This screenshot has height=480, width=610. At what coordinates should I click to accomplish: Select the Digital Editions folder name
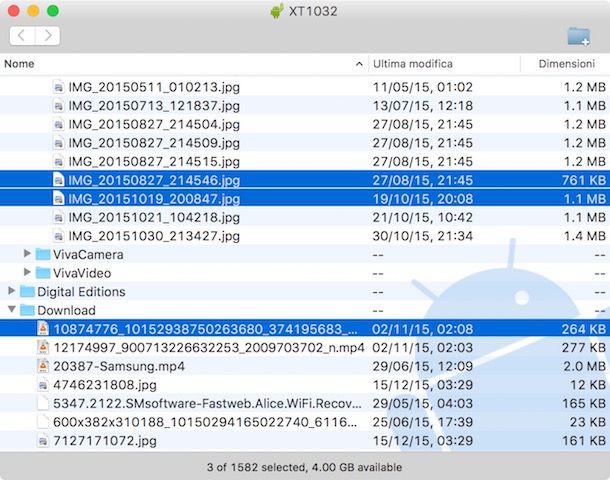[x=81, y=292]
